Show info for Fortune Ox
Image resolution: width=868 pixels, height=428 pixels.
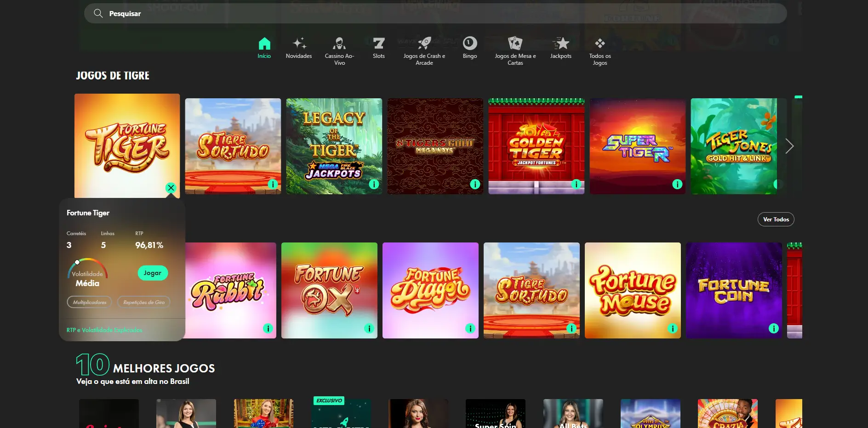[369, 328]
